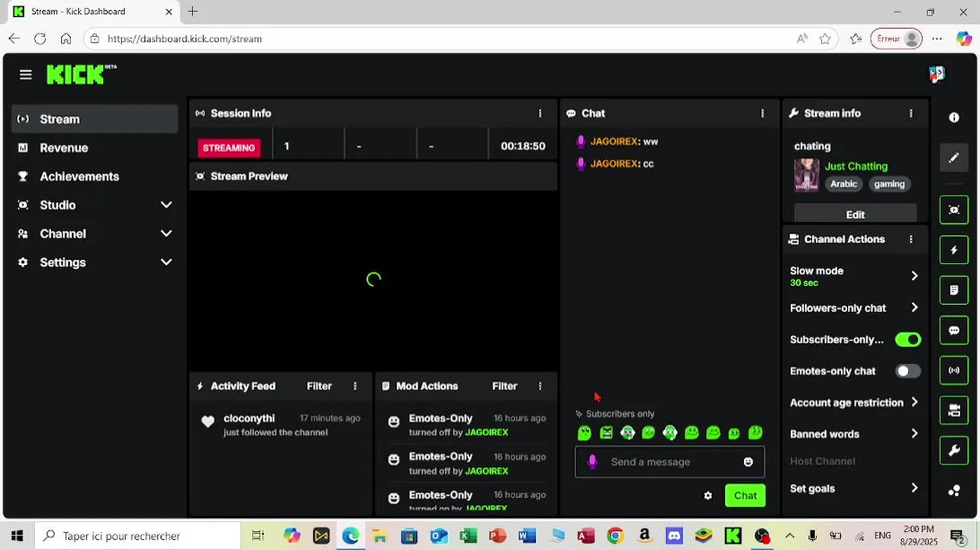This screenshot has width=980, height=550.
Task: Insert the last green Kick emote in row
Action: click(756, 433)
